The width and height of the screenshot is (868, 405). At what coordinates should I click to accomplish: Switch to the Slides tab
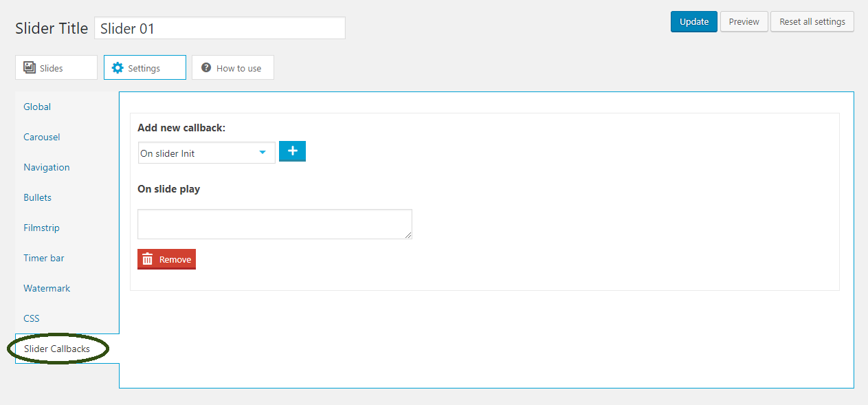point(56,67)
